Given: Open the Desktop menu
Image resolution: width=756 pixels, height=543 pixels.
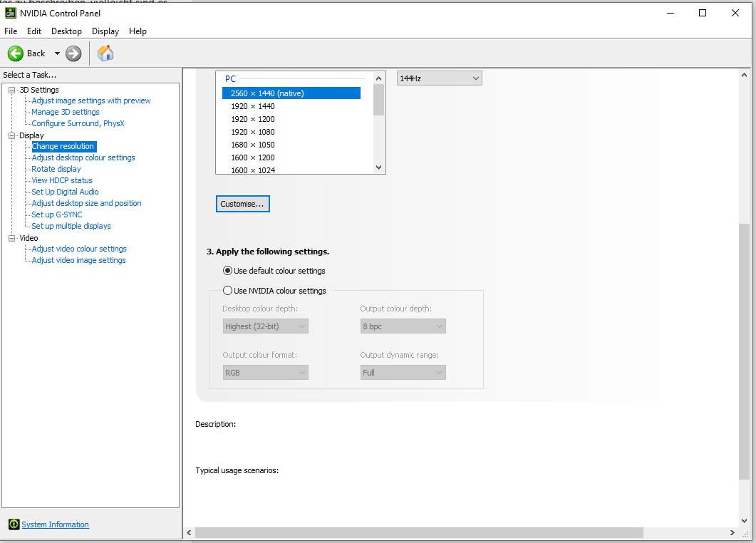Looking at the screenshot, I should [x=66, y=31].
